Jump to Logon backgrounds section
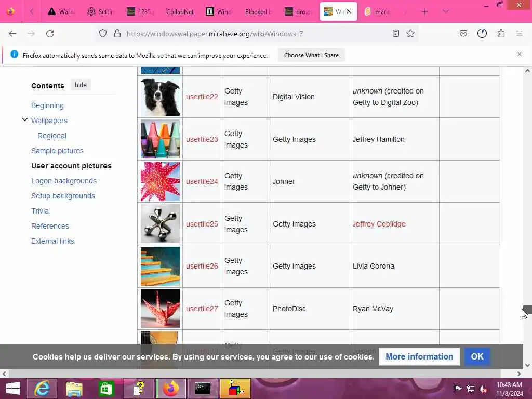The width and height of the screenshot is (532, 399). pos(64,181)
